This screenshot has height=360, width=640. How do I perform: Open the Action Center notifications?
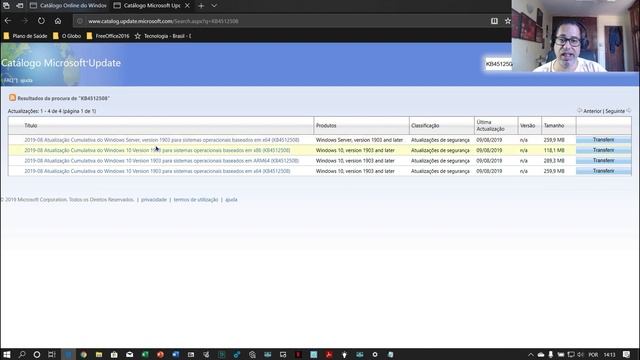[x=627, y=355]
